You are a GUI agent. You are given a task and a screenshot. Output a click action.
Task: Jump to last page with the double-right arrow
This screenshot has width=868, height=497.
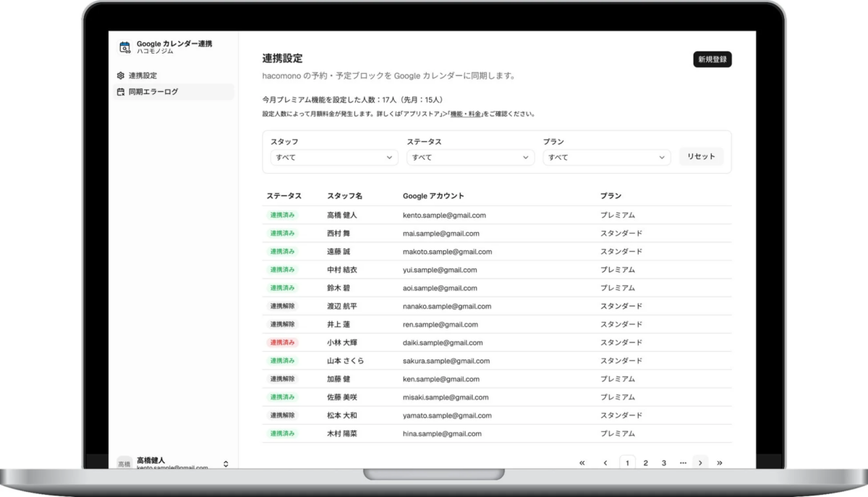tap(720, 463)
